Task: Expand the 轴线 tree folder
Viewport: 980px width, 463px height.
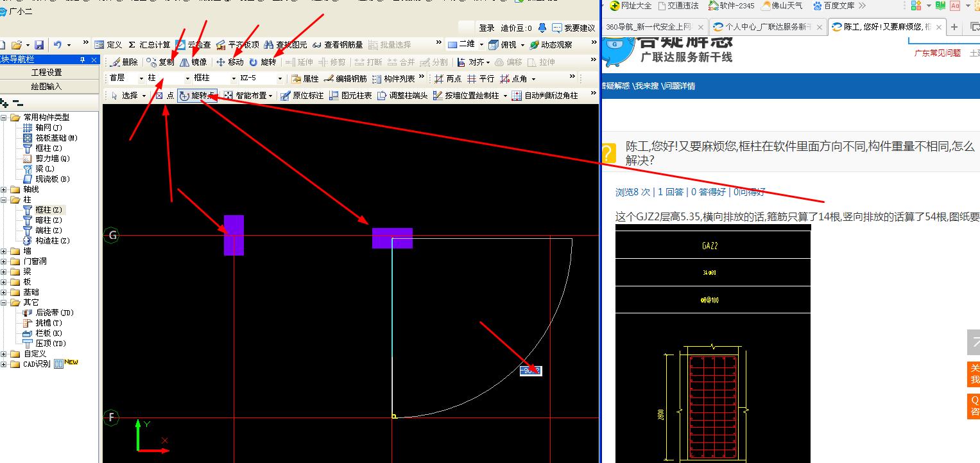Action: click(x=4, y=189)
